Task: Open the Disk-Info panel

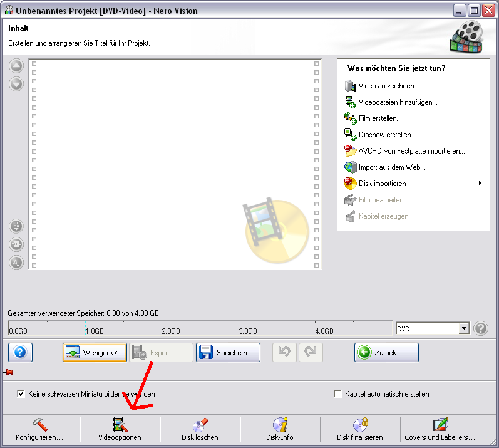Action: point(279,430)
